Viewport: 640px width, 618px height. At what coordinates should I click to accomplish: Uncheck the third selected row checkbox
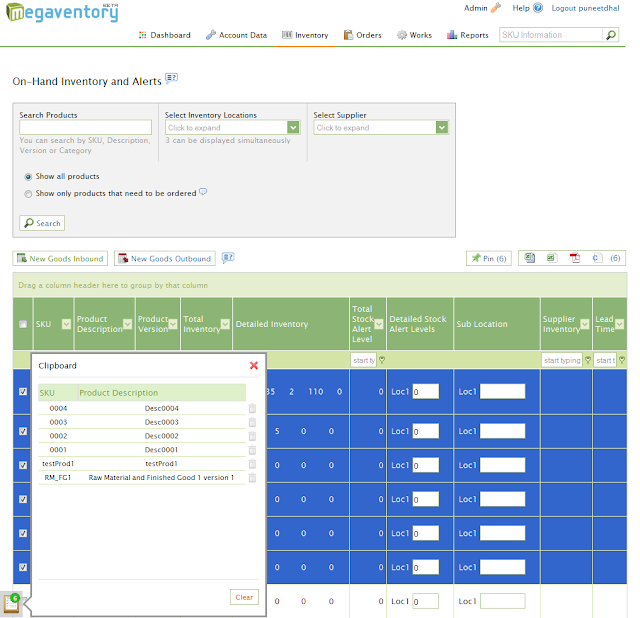click(x=23, y=465)
